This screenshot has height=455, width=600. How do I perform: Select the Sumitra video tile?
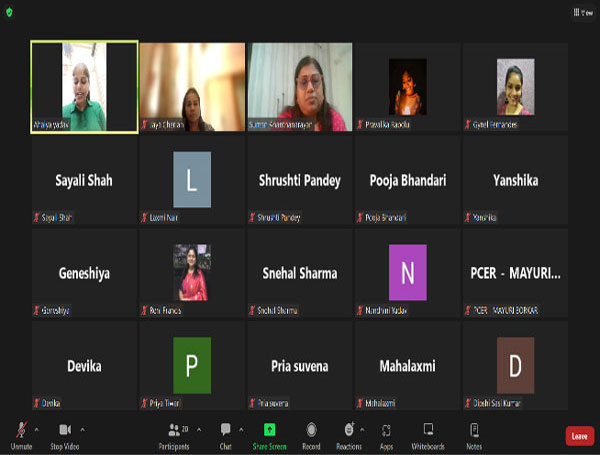(x=300, y=87)
